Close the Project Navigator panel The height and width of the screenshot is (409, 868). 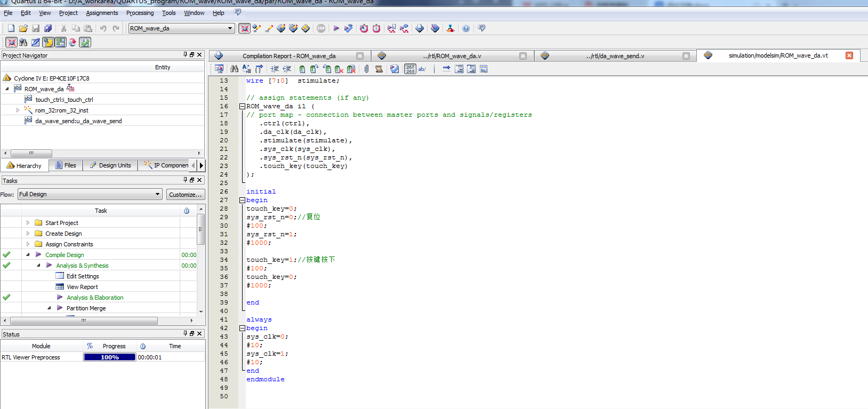pos(200,54)
